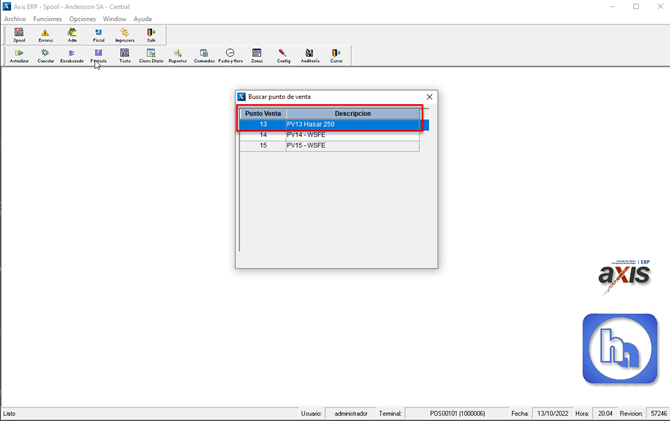
Task: Open the Opciones menu
Action: coord(82,19)
